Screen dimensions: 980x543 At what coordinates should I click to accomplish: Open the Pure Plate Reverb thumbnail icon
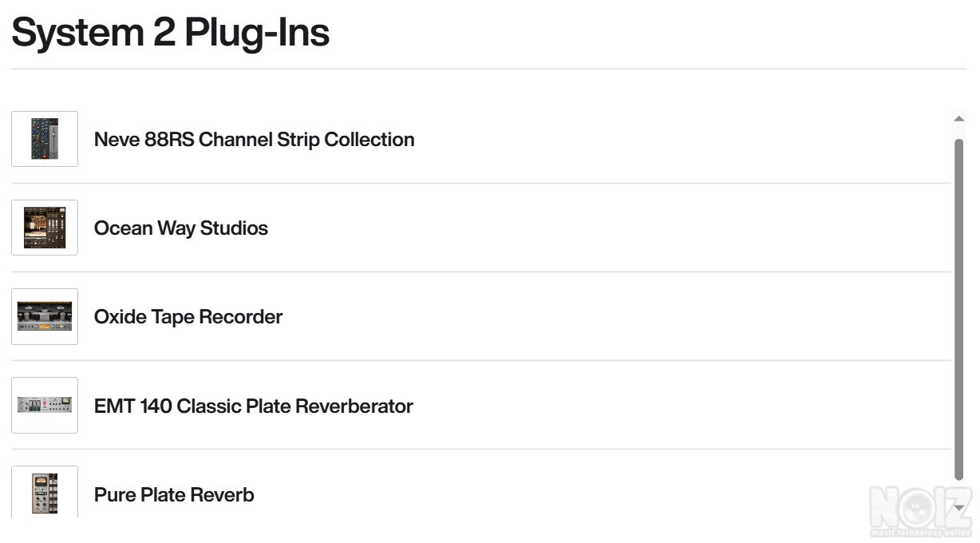45,493
